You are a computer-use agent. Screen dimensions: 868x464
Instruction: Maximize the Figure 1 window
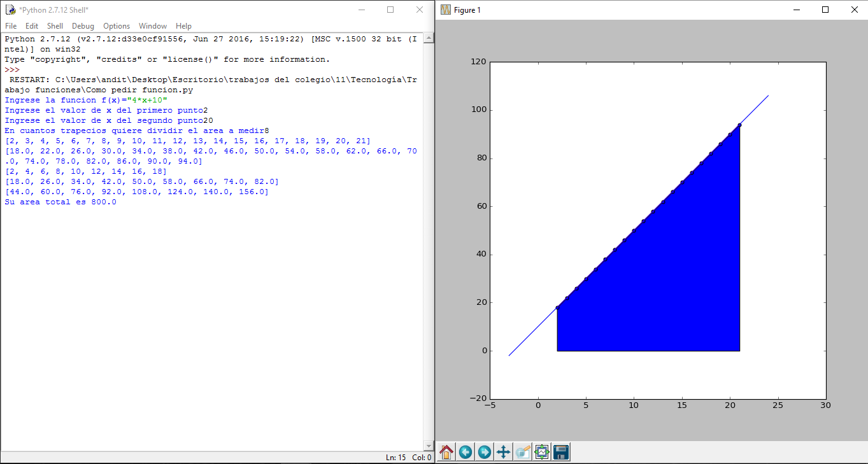pos(825,10)
